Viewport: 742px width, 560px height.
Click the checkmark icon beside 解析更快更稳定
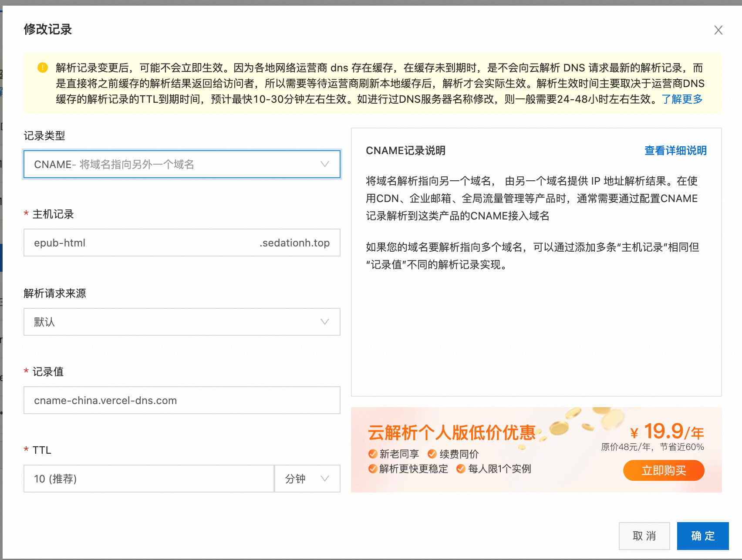pyautogui.click(x=373, y=469)
